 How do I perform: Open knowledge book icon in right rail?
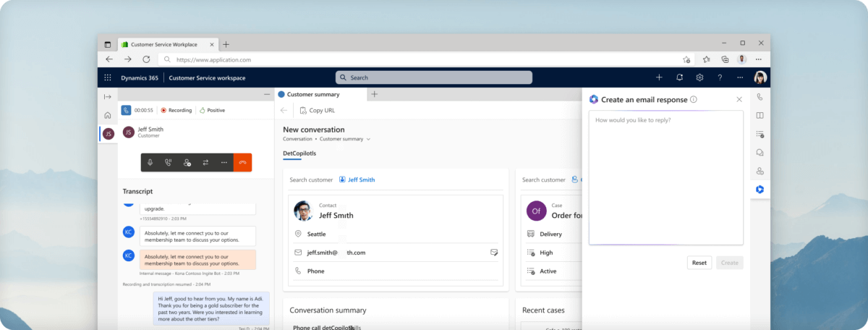pyautogui.click(x=759, y=115)
